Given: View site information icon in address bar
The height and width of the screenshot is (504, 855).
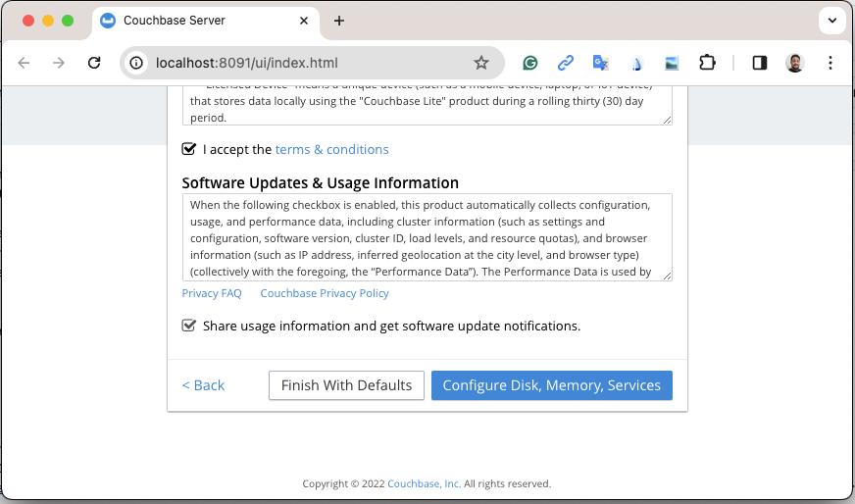Looking at the screenshot, I should click(136, 63).
